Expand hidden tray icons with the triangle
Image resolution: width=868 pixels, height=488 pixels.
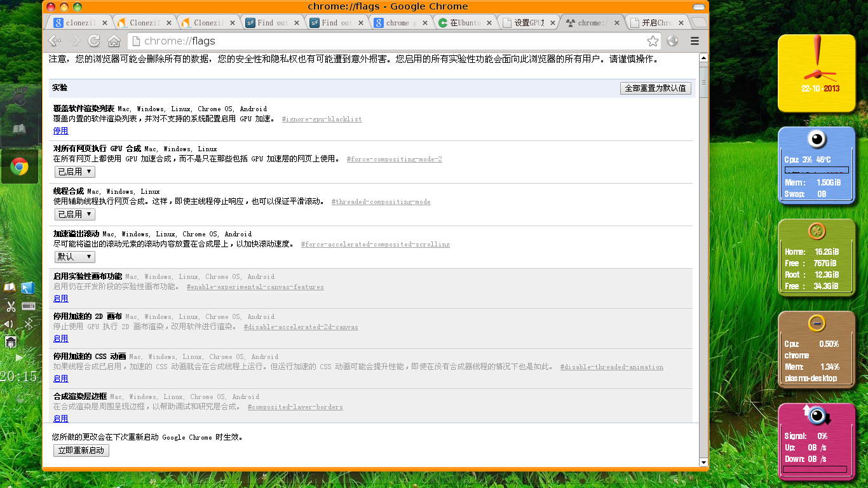[x=19, y=358]
